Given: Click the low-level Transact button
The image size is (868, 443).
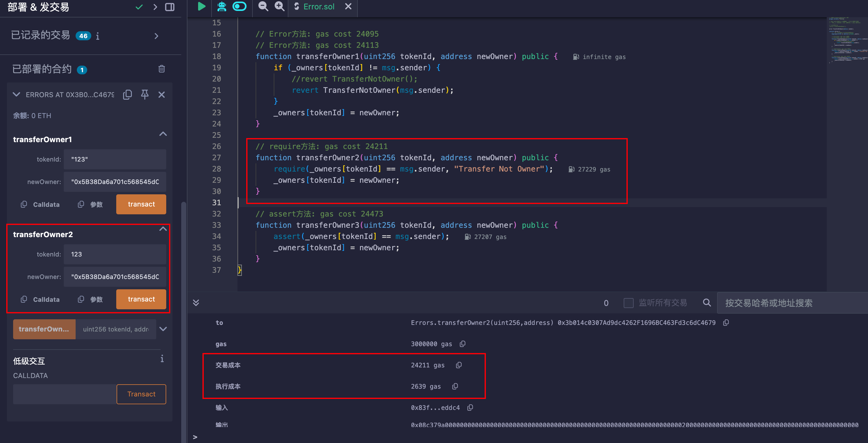Looking at the screenshot, I should coord(141,394).
